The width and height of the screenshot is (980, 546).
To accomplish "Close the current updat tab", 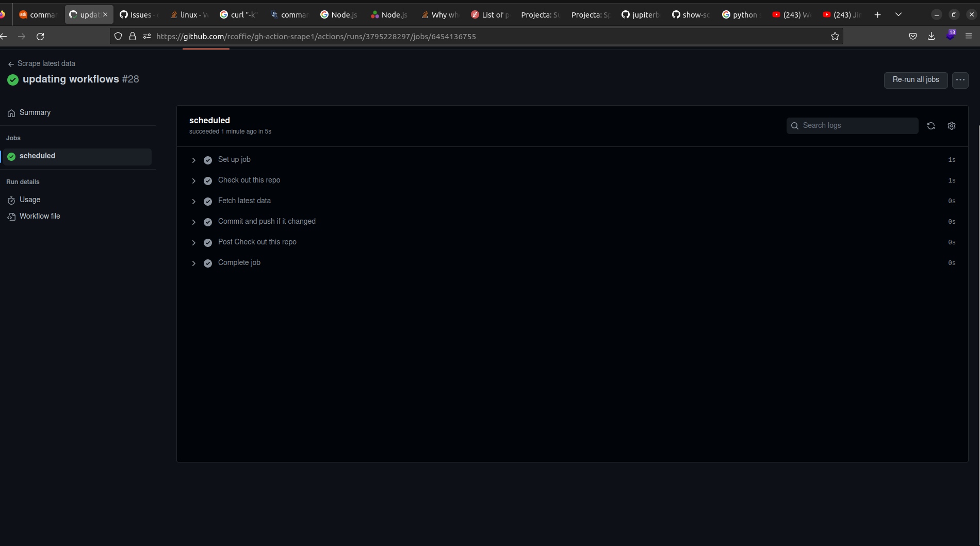I will click(105, 14).
